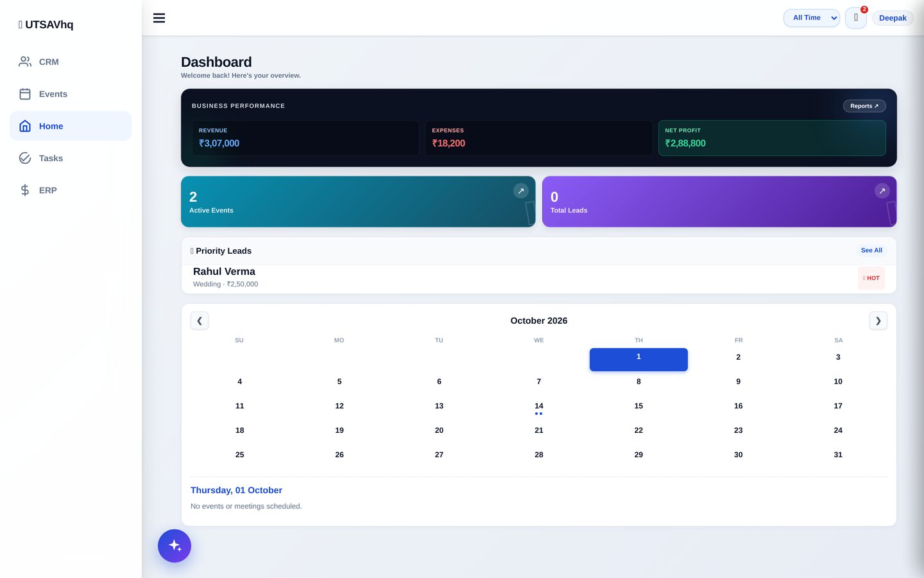Click the Tasks checkmark icon in sidebar
This screenshot has width=924, height=578.
(25, 158)
